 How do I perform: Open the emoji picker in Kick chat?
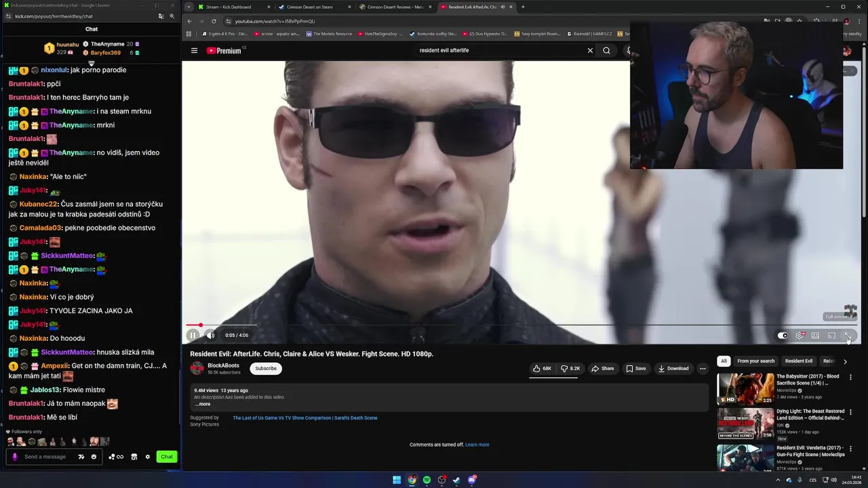click(94, 457)
